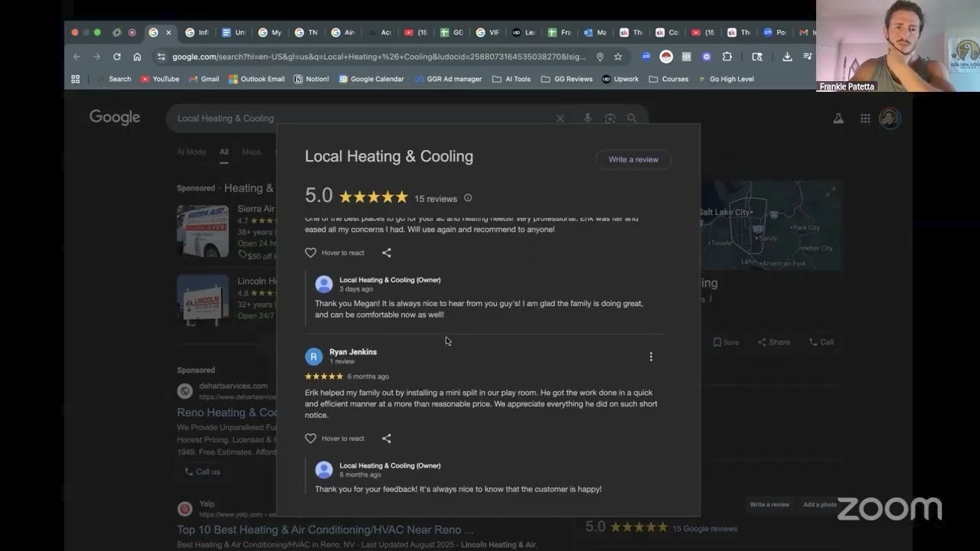Go back in browser history

[77, 57]
